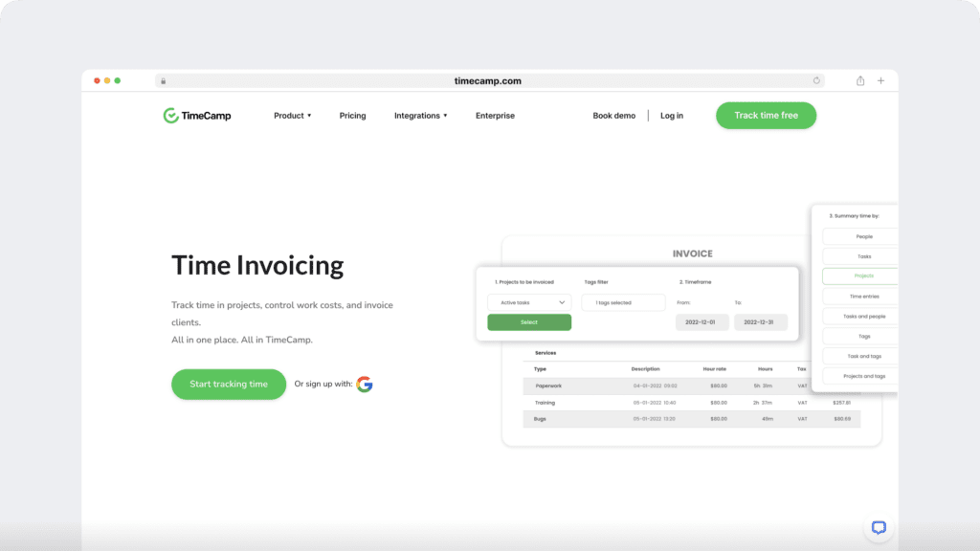Open the Active tasks dropdown
Viewport: 980px width, 551px height.
pyautogui.click(x=529, y=301)
